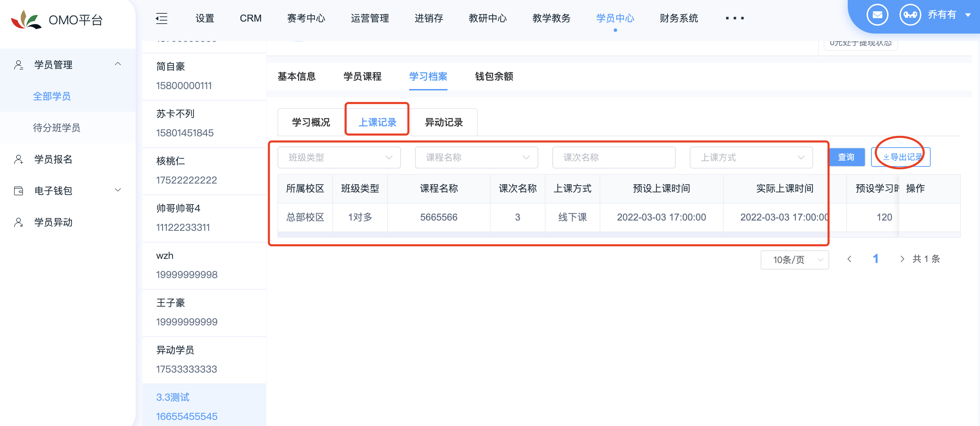The width and height of the screenshot is (980, 426).
Task: Open the 设置 top menu
Action: click(x=205, y=18)
